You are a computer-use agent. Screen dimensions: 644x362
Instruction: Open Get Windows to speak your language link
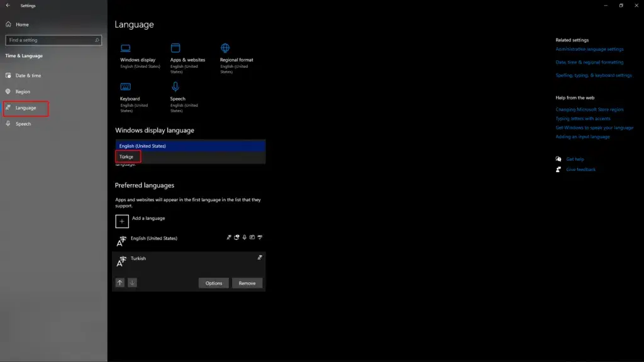594,128
